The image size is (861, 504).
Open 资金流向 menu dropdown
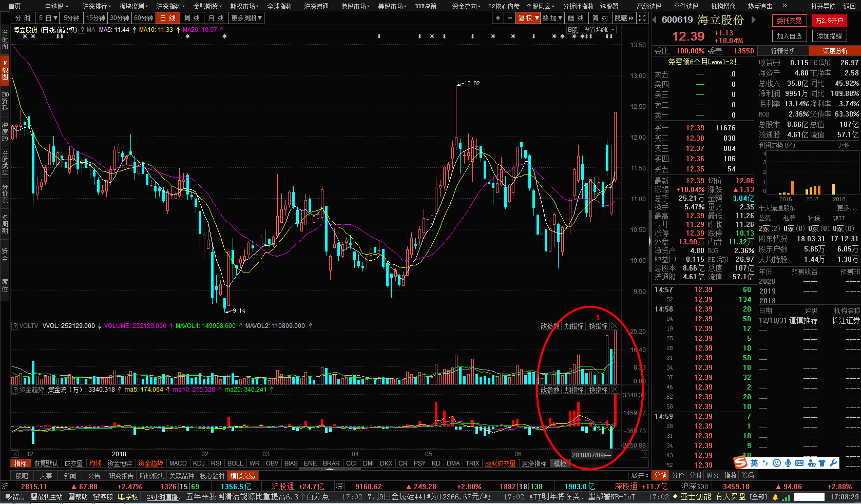click(x=466, y=6)
